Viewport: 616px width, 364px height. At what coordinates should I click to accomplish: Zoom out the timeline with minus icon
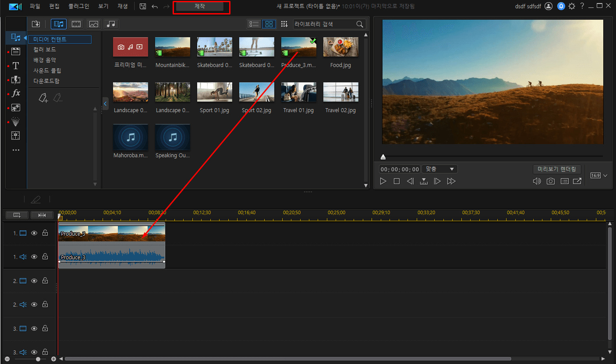pos(7,359)
